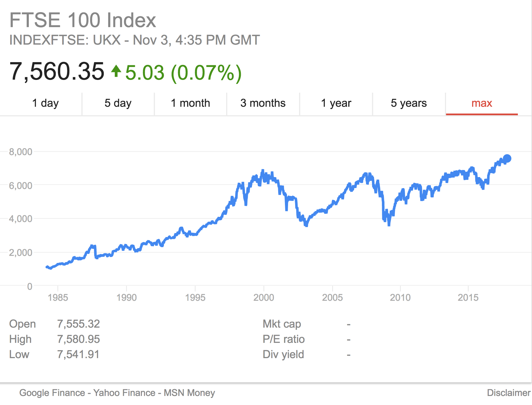The height and width of the screenshot is (405, 532).
Task: Follow the Yahoo Finance link
Action: 124,393
